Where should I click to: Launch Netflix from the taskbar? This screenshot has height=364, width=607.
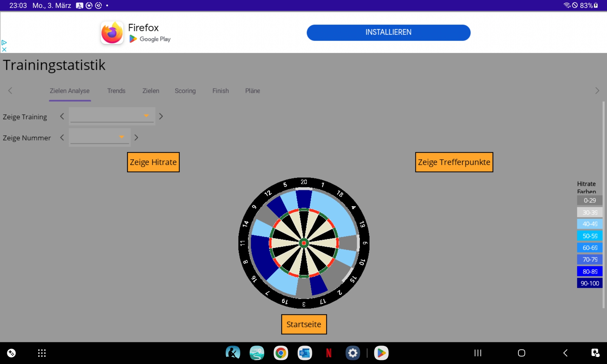(x=329, y=353)
